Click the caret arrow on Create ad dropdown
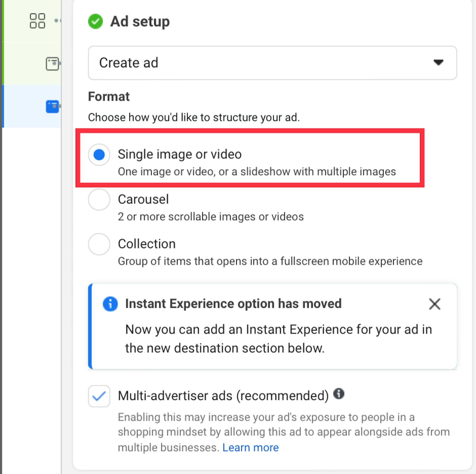Viewport: 476px width, 474px height. [438, 62]
